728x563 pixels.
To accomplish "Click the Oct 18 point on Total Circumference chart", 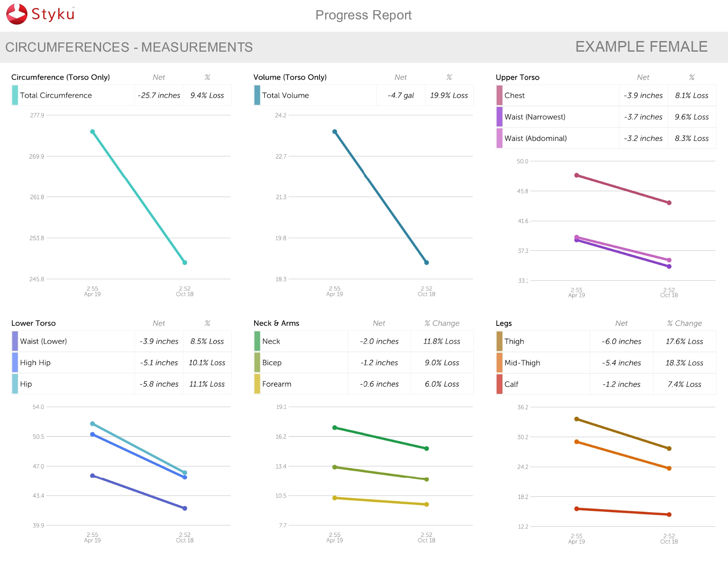I will pos(185,263).
